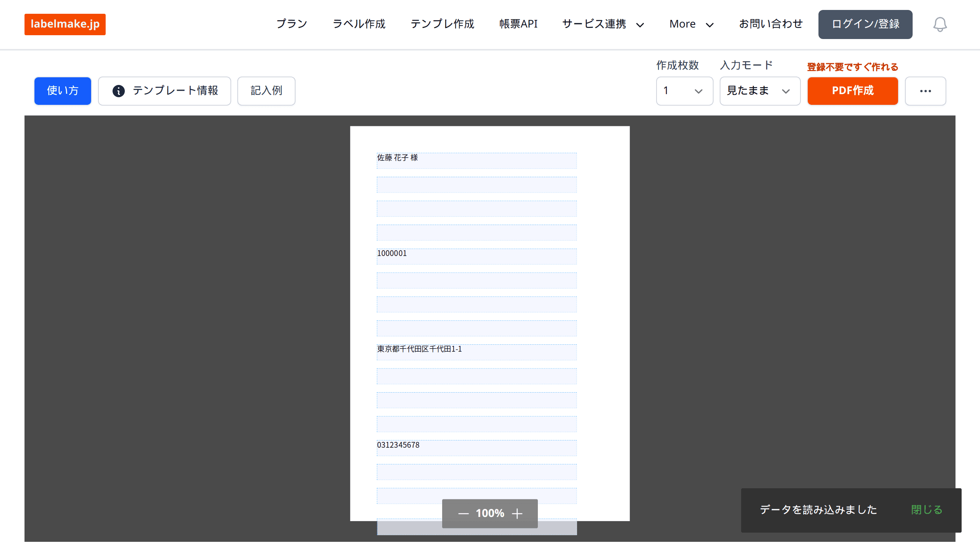The height and width of the screenshot is (551, 980).
Task: Open the プラン page
Action: (292, 24)
